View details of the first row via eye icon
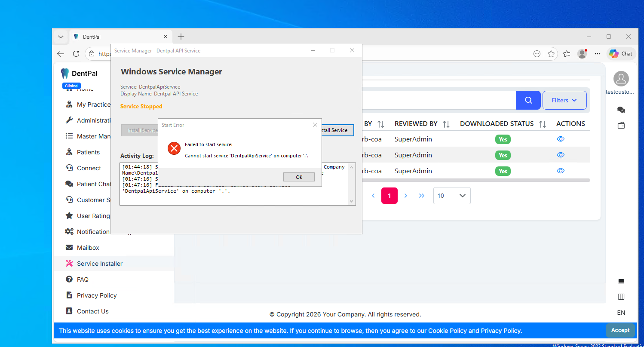The width and height of the screenshot is (644, 347). pos(560,139)
